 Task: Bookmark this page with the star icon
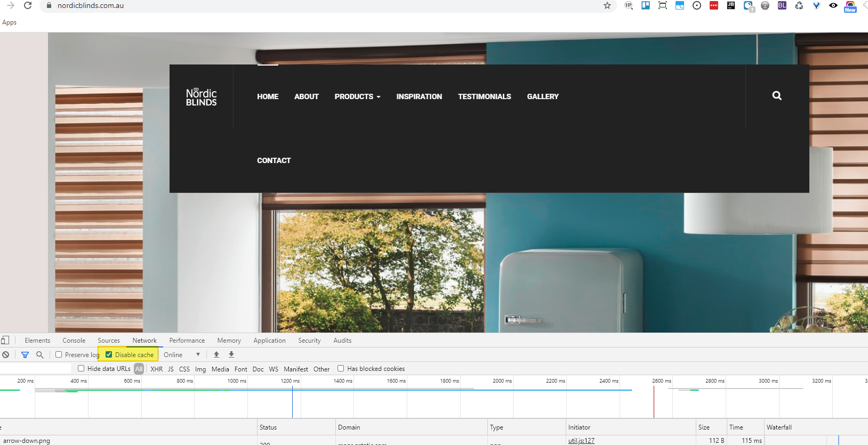607,6
